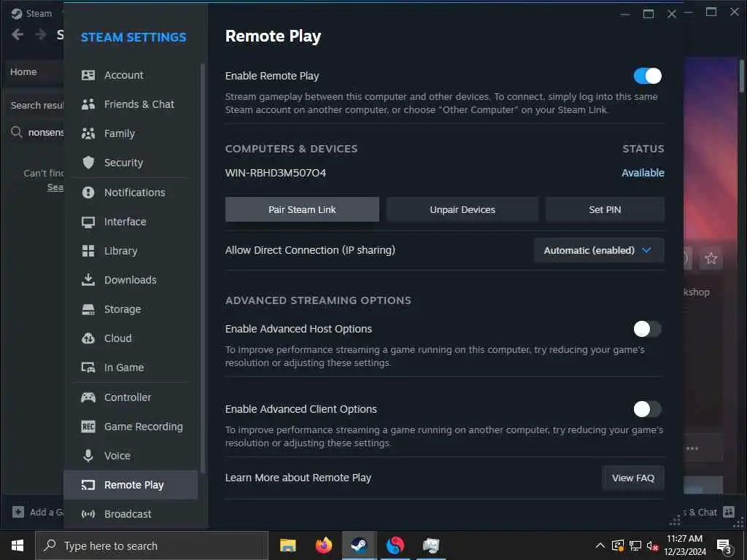
Task: Click the Voice microphone icon
Action: tap(88, 456)
